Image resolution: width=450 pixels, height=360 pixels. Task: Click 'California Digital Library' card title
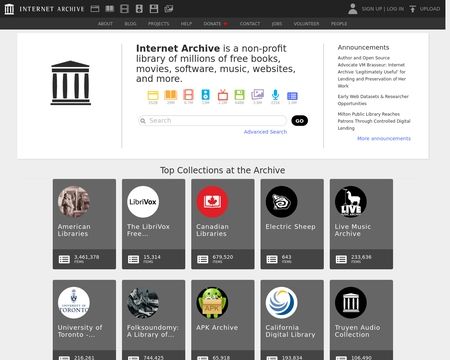pos(290,331)
